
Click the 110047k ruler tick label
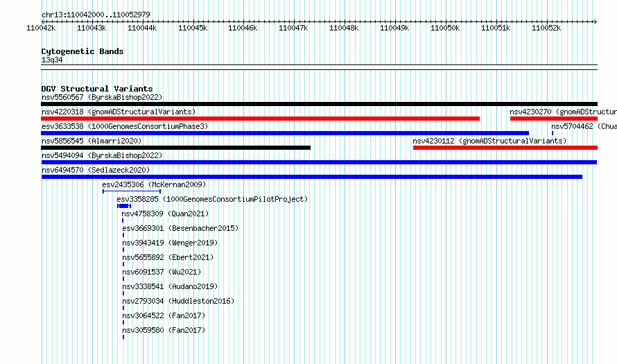293,28
